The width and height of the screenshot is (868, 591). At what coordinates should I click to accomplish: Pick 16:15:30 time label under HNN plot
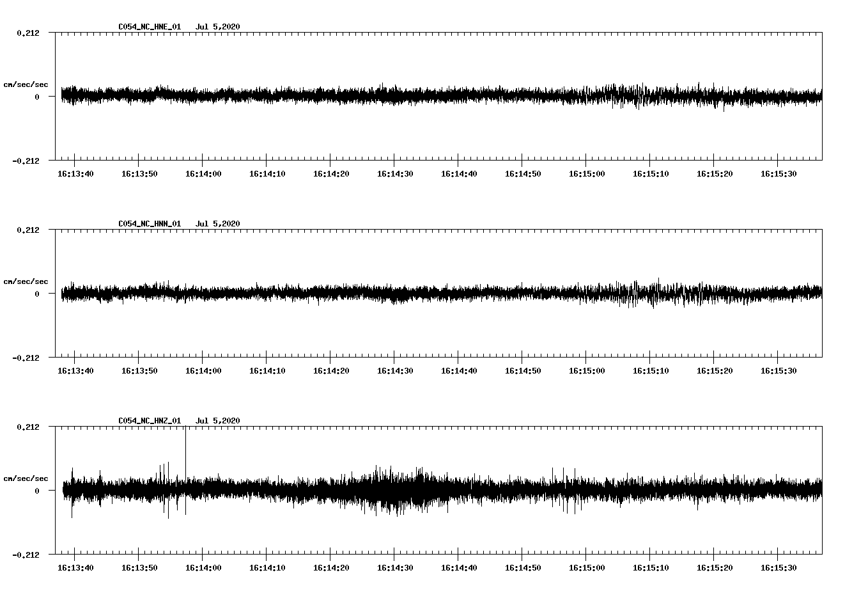pyautogui.click(x=779, y=371)
